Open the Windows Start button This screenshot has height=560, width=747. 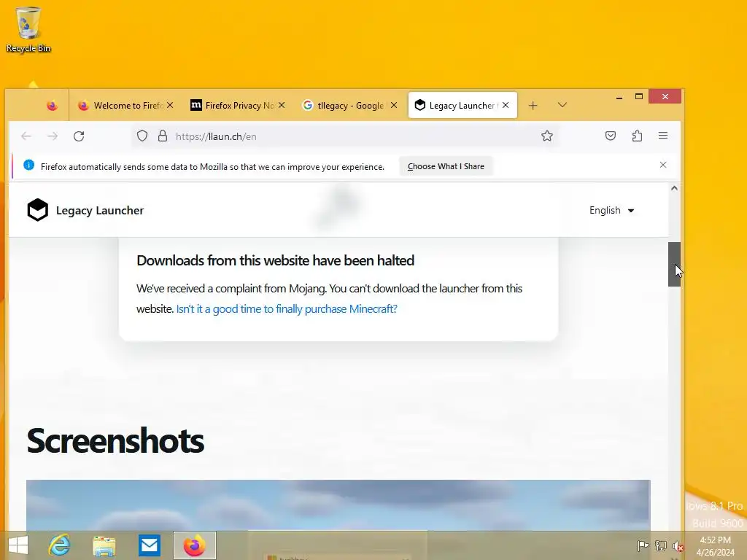18,545
